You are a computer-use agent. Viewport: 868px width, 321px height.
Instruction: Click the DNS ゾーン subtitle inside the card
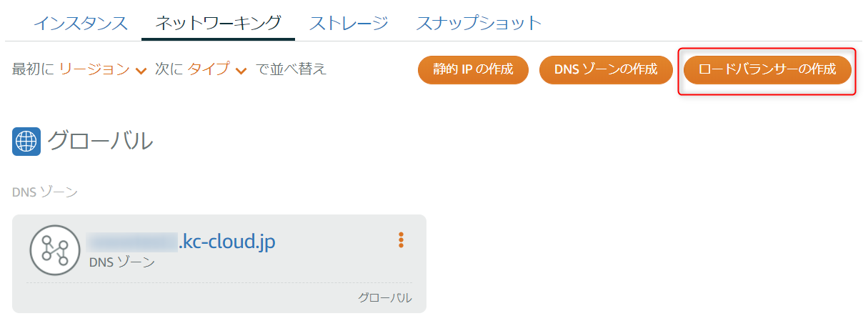click(122, 262)
